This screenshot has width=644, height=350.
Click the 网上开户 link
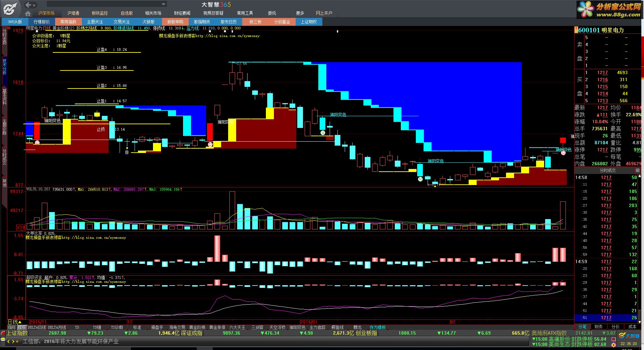tap(324, 13)
